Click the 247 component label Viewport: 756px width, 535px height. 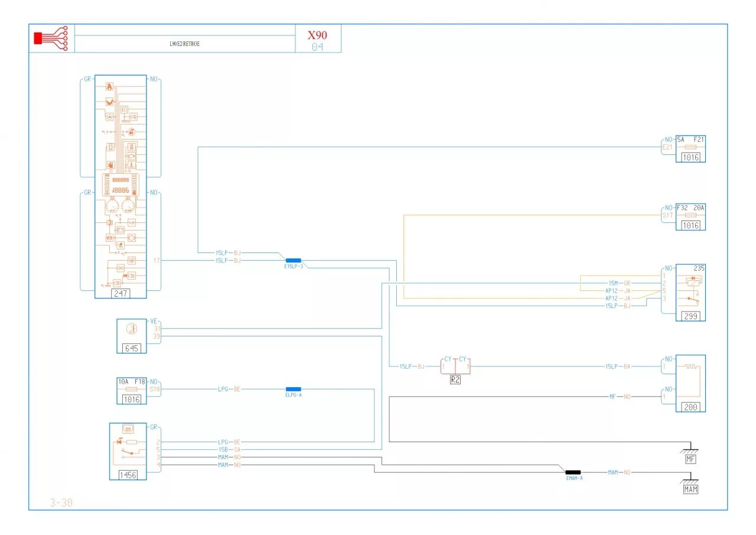point(120,293)
